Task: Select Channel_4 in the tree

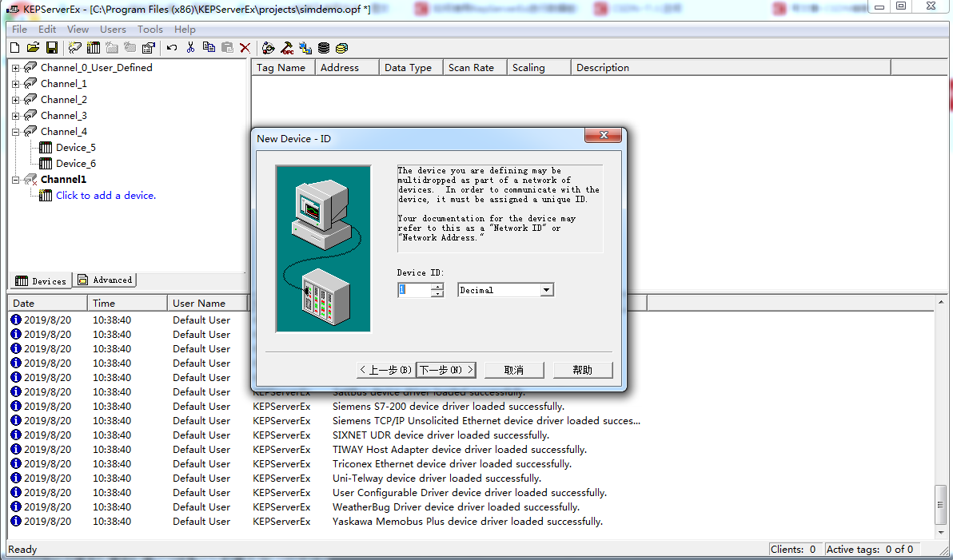Action: click(x=64, y=131)
